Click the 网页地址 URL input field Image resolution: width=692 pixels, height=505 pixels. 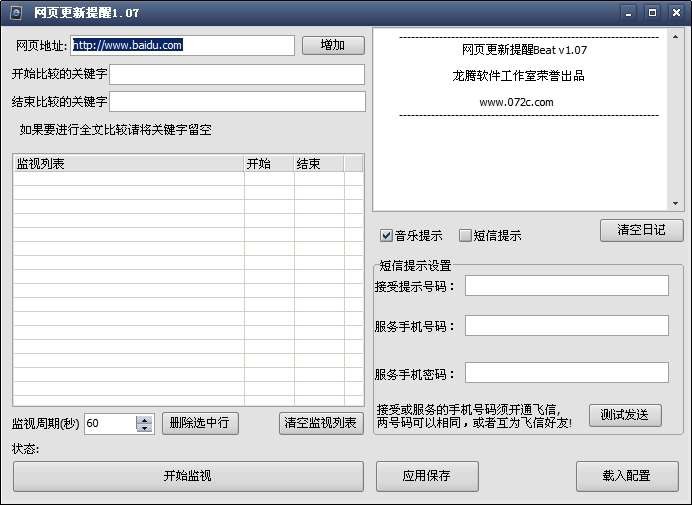pyautogui.click(x=182, y=45)
